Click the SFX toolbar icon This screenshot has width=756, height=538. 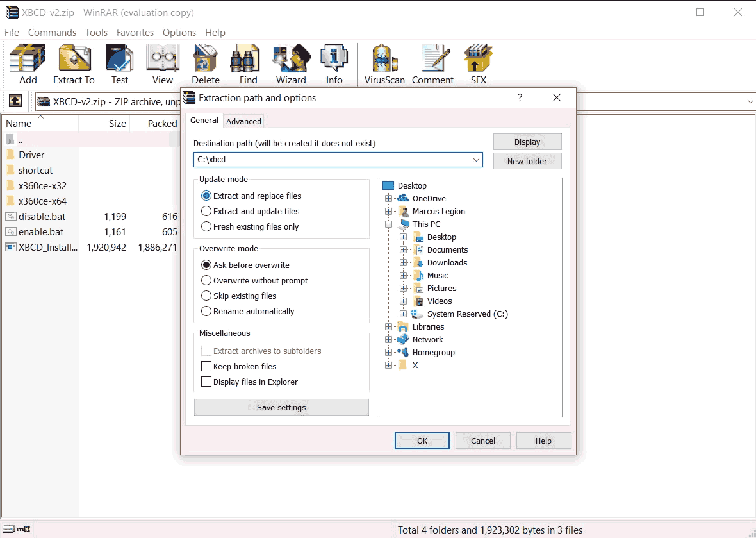(479, 64)
